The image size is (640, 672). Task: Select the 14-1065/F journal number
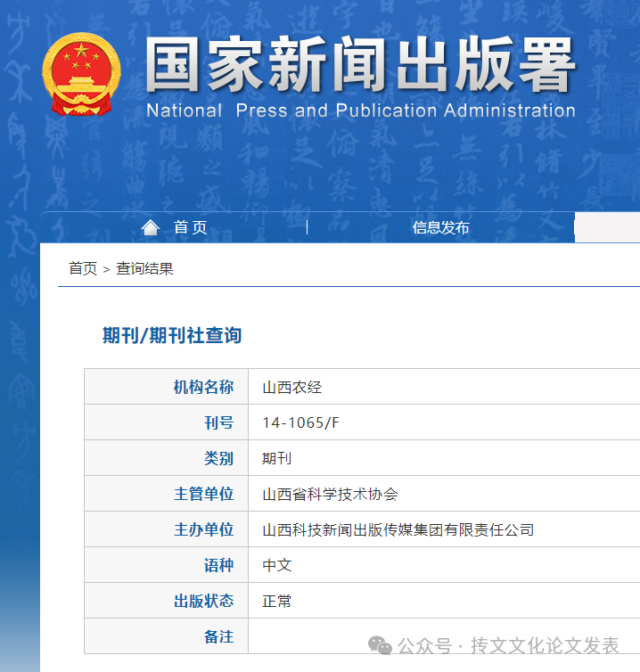tap(300, 423)
